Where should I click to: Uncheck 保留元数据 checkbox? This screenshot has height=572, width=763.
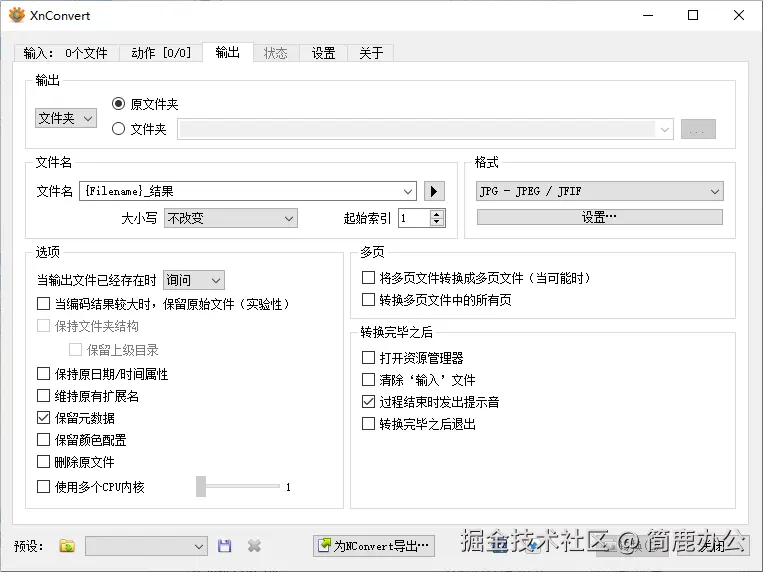coord(43,418)
